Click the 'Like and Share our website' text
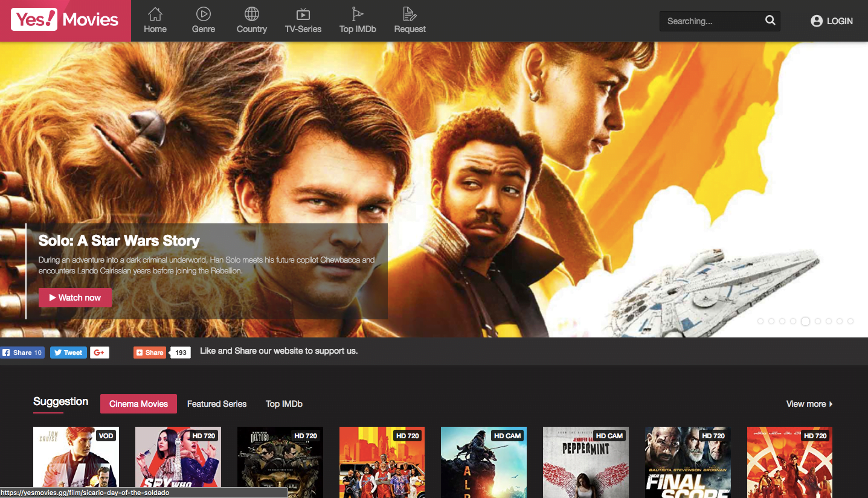 (278, 351)
